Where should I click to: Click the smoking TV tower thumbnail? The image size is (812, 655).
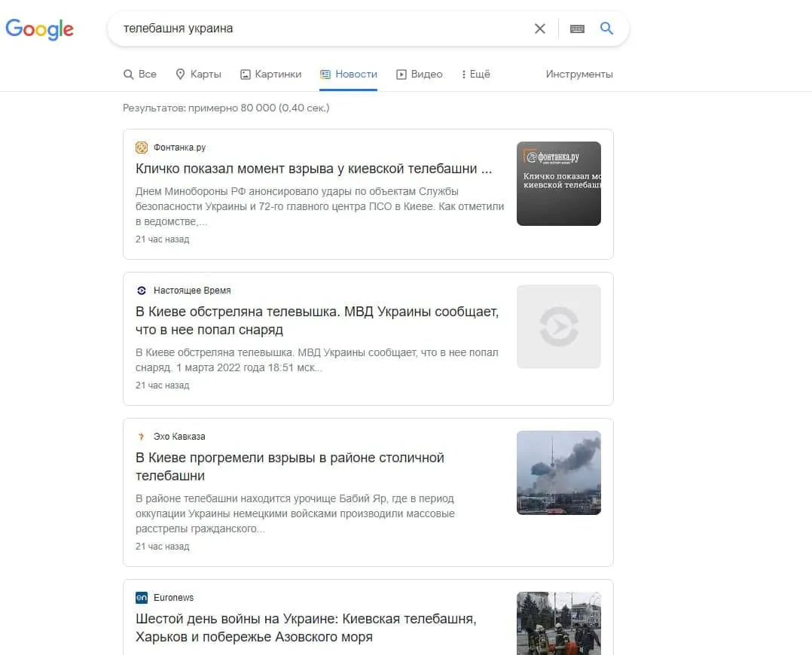559,473
